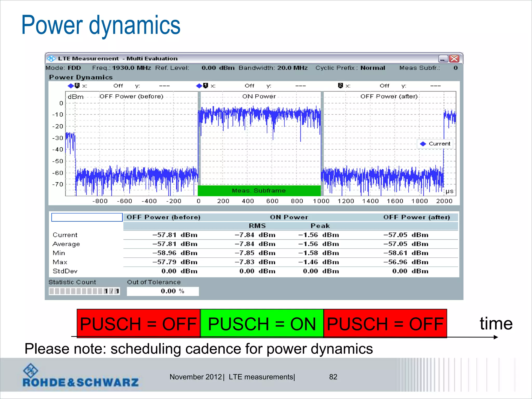The image size is (532, 399).
Task: Close the LTE Measurement Multi Evaluation window
Action: coord(454,59)
